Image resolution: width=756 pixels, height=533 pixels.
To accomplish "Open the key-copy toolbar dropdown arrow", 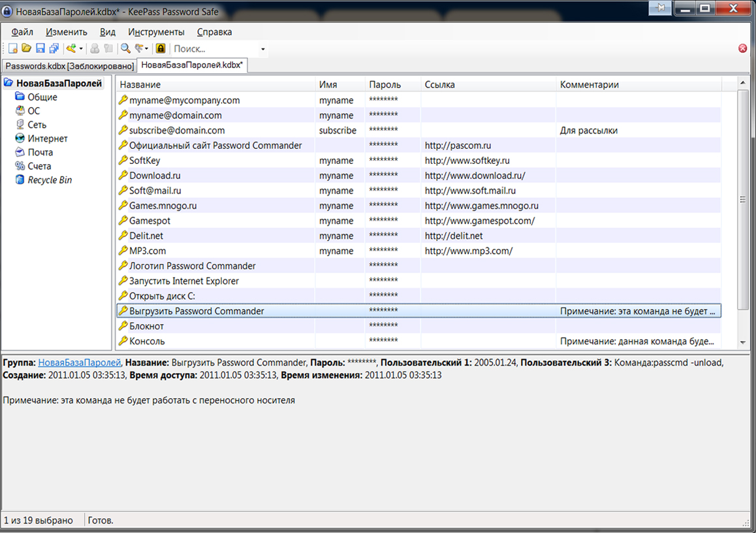I will click(147, 48).
